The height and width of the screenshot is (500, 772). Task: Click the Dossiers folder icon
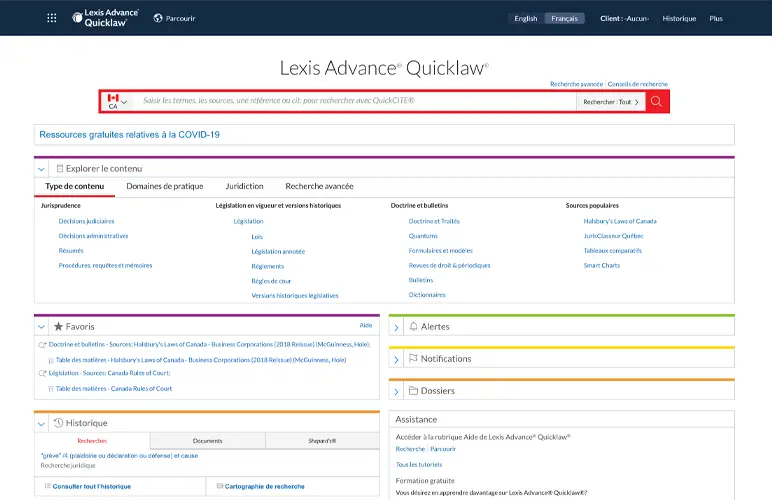tap(413, 391)
